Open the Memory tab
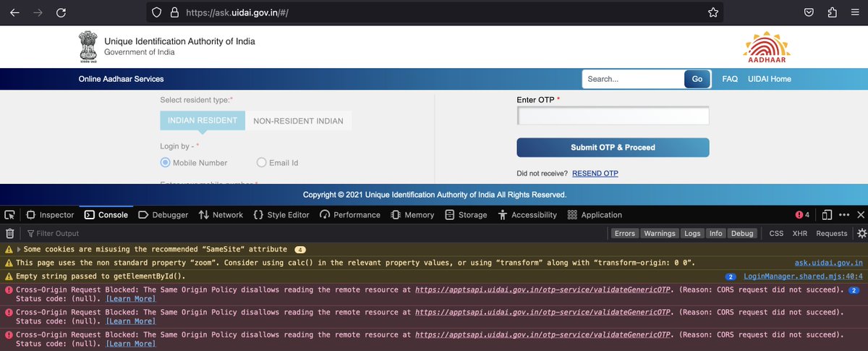 [x=412, y=215]
